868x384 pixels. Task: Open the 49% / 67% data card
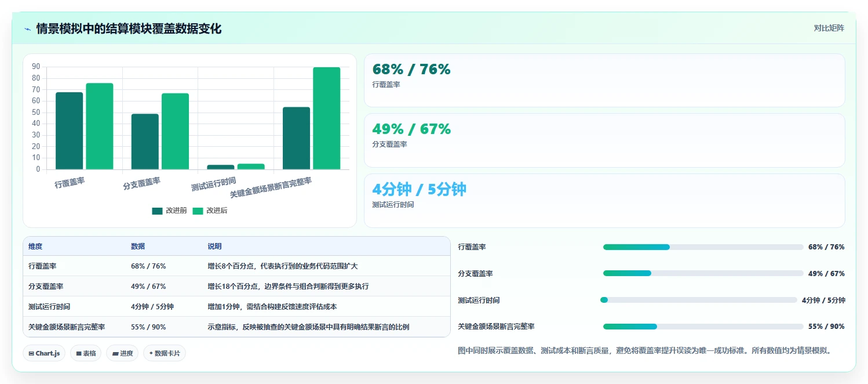604,140
